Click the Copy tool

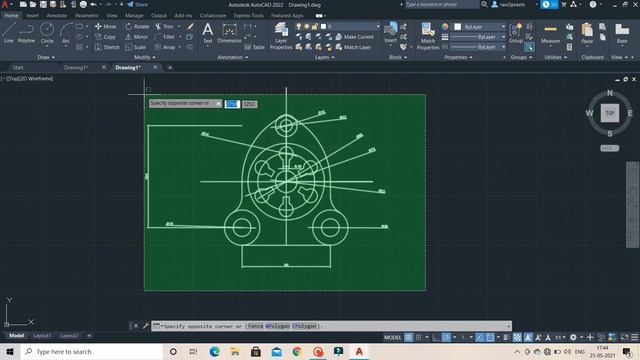(x=105, y=37)
